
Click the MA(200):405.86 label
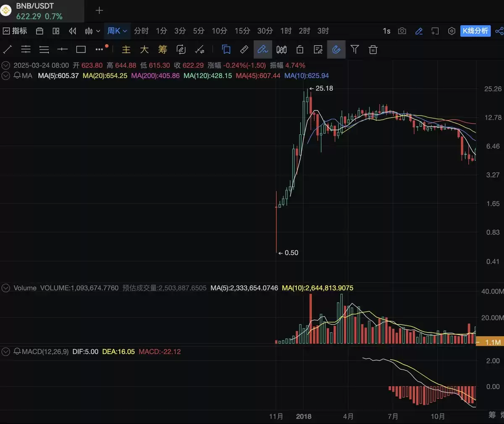[x=155, y=76]
